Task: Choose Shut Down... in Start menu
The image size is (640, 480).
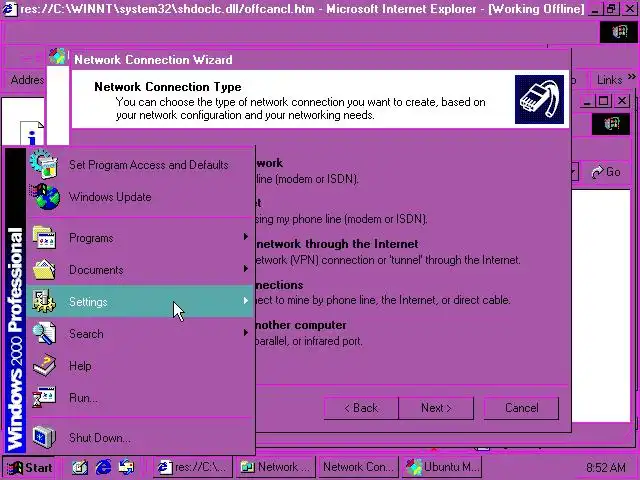Action: coord(140,438)
